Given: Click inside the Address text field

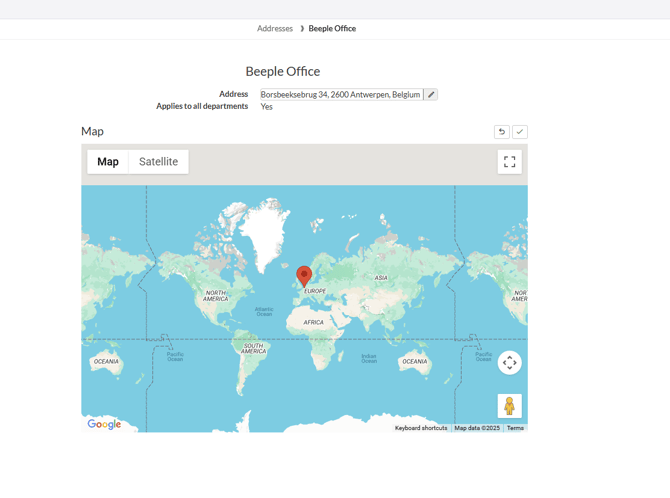Looking at the screenshot, I should pos(340,95).
